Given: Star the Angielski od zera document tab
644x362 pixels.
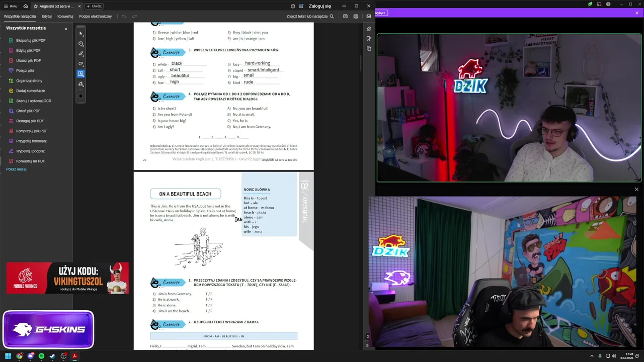Looking at the screenshot, I should click(36, 6).
